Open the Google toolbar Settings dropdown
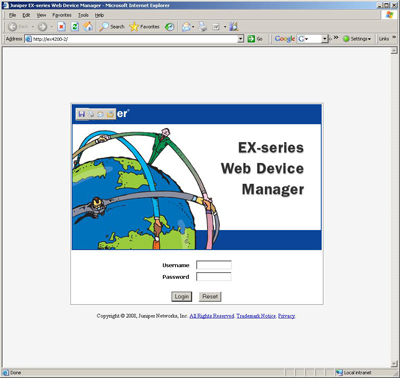Image resolution: width=400 pixels, height=378 pixels. point(357,39)
